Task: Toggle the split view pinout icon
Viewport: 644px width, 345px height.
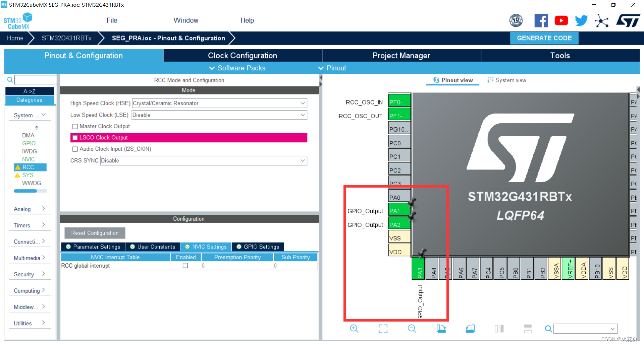Action: (499, 329)
